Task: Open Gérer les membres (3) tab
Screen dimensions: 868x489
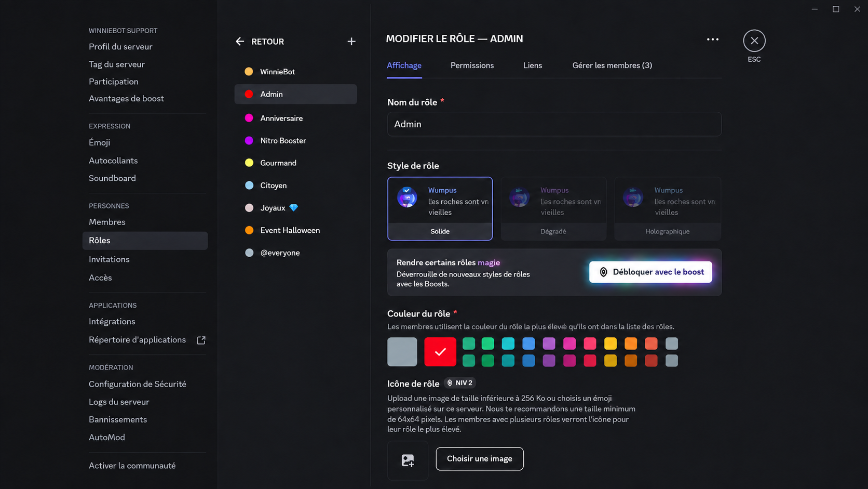Action: [612, 65]
